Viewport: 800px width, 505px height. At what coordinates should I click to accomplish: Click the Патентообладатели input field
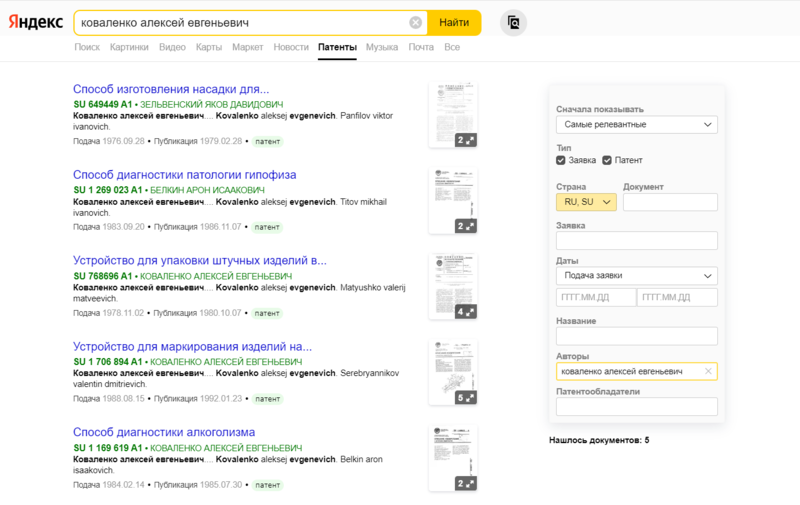(636, 406)
